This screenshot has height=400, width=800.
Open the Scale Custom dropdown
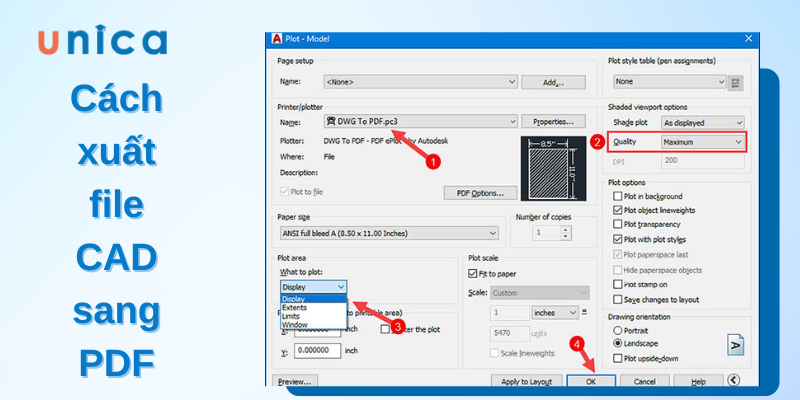click(x=540, y=293)
